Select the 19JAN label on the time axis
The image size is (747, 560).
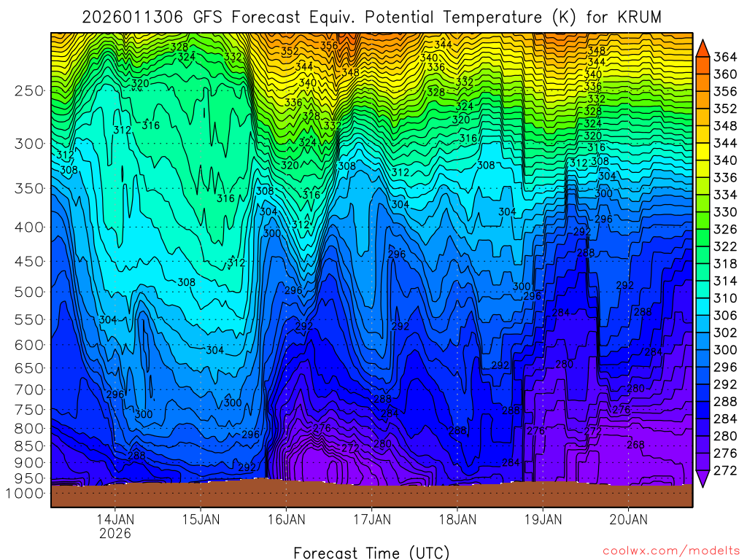click(543, 519)
